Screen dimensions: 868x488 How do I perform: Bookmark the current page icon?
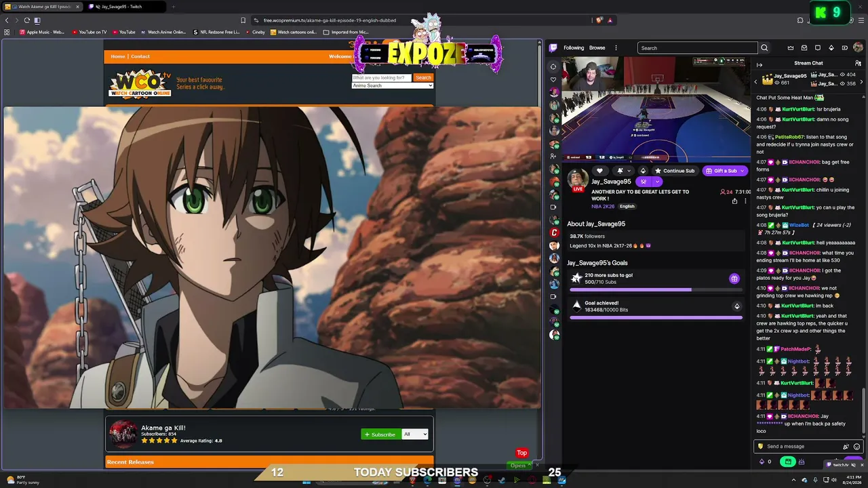243,20
